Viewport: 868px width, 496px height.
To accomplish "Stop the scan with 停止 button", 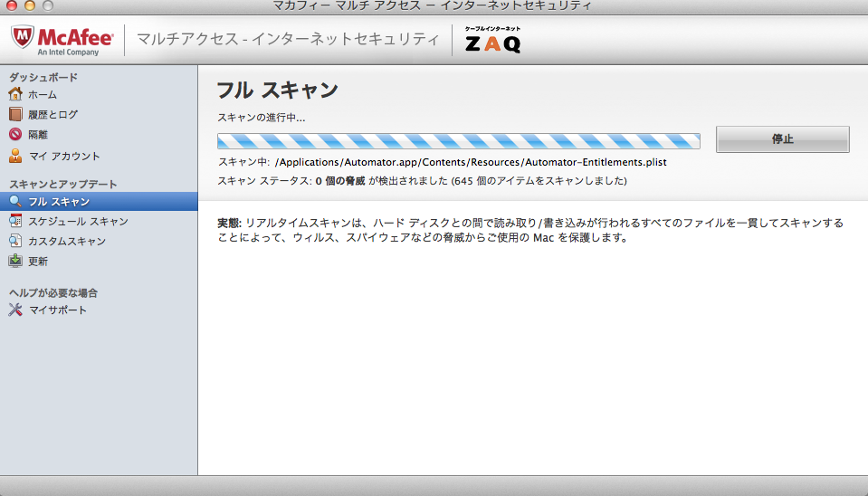I will pyautogui.click(x=782, y=139).
